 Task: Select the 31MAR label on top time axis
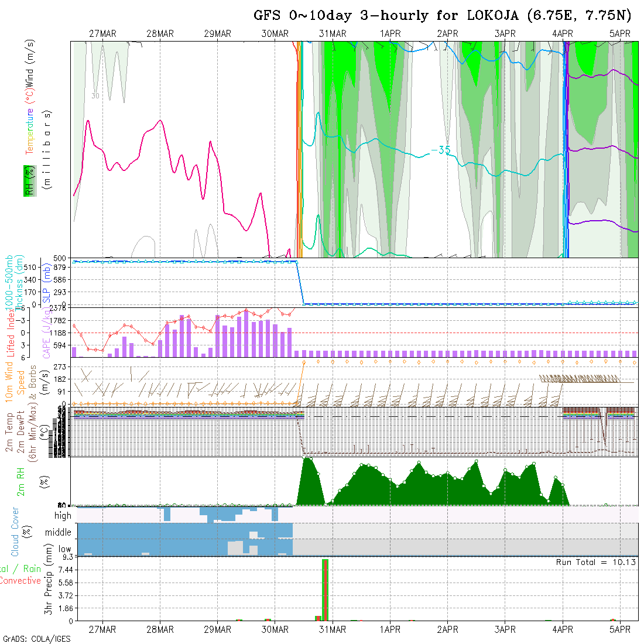tap(333, 34)
